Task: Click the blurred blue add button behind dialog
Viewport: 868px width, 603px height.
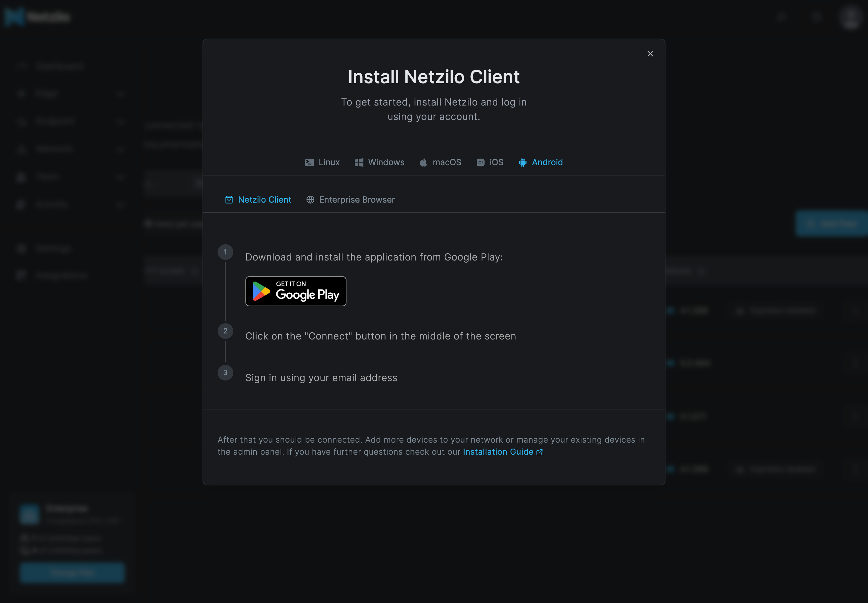Action: pos(832,224)
